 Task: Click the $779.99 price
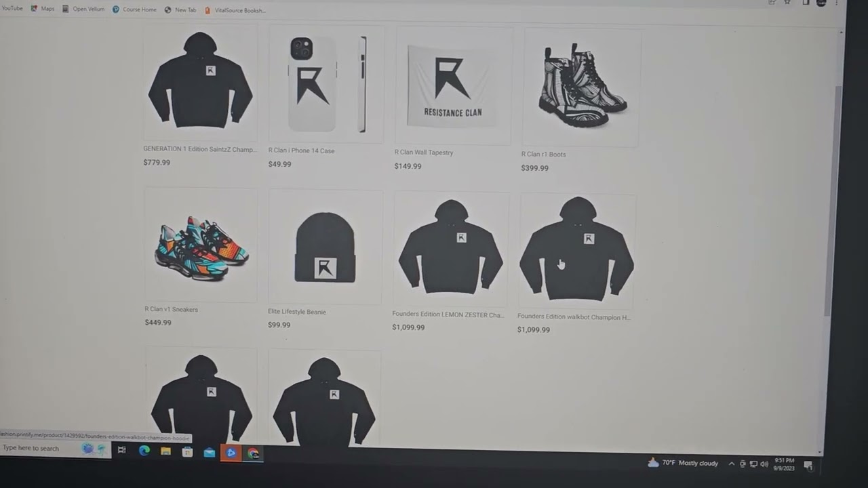[x=157, y=163]
